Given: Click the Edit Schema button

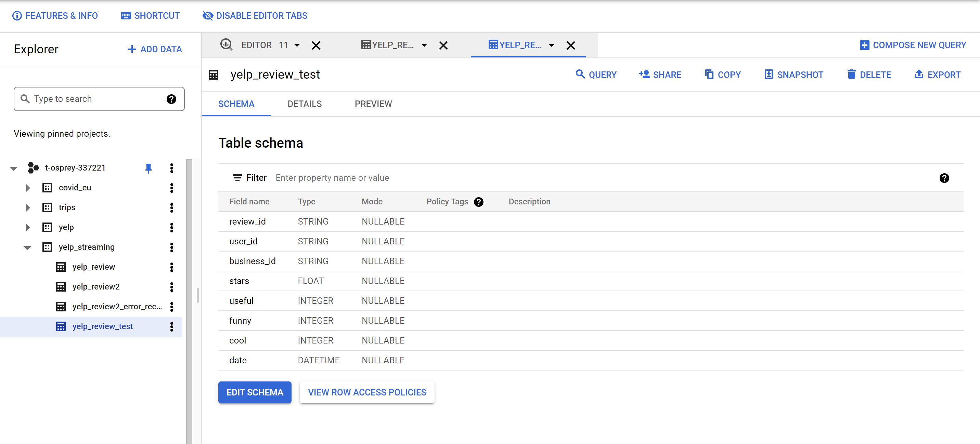Looking at the screenshot, I should (x=255, y=392).
